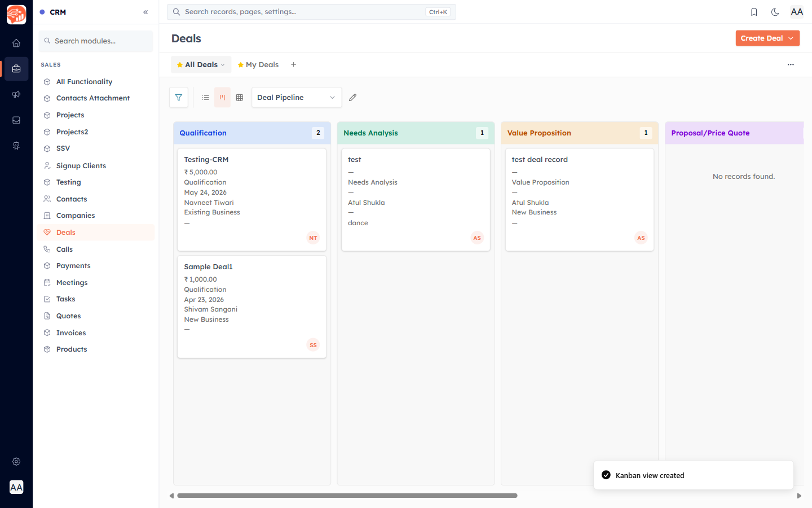Add a new view with plus icon
This screenshot has height=508, width=812.
tap(294, 65)
